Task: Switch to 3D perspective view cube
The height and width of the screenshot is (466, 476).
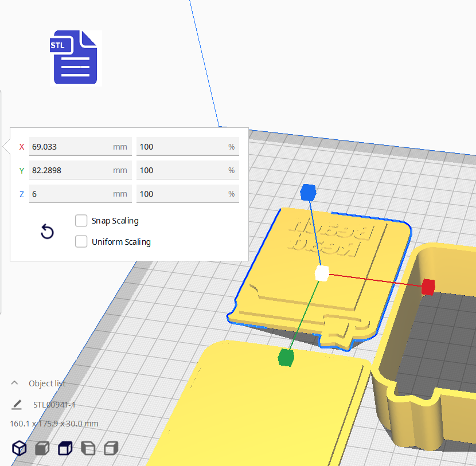Action: [19, 448]
